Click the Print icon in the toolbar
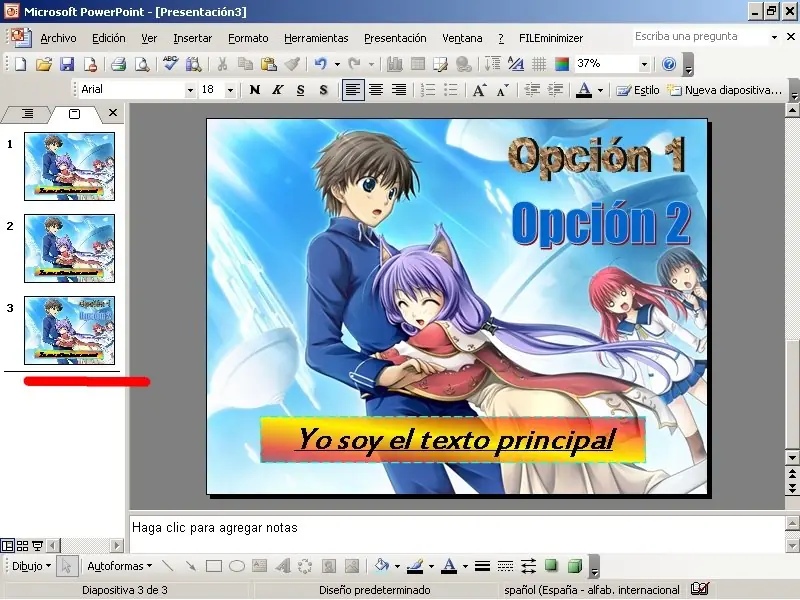The height and width of the screenshot is (600, 800). pyautogui.click(x=118, y=64)
